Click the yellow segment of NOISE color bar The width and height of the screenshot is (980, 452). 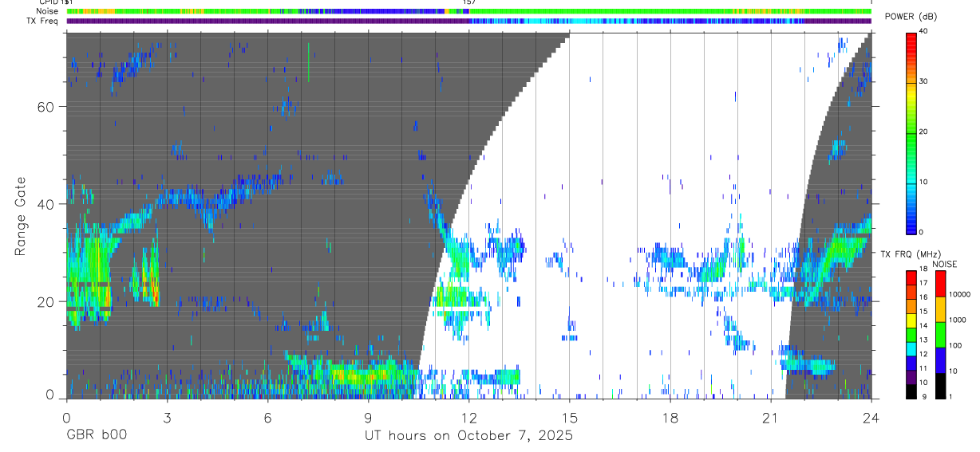tap(940, 309)
